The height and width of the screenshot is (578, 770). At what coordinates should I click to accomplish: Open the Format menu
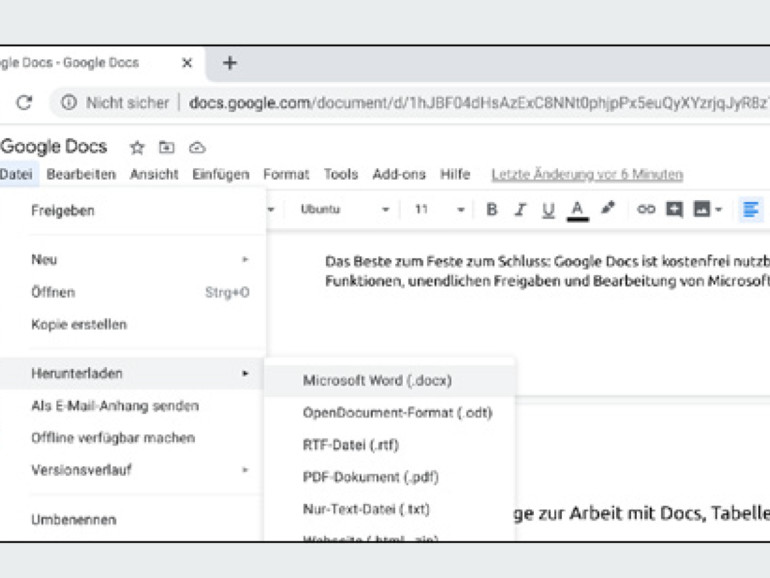[x=286, y=174]
